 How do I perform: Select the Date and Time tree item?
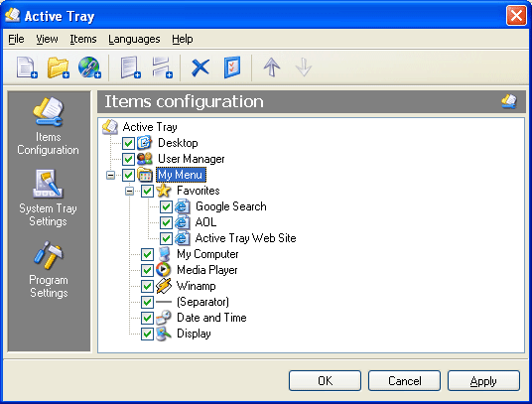(x=211, y=318)
